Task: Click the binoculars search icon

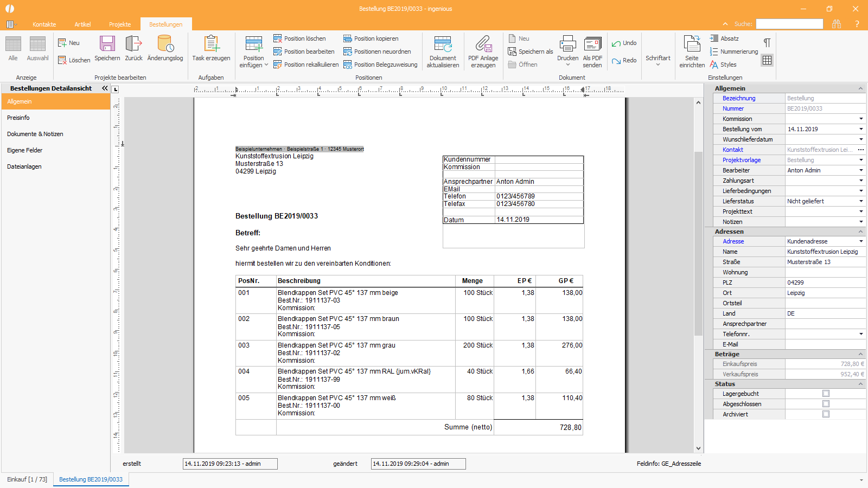Action: click(837, 24)
